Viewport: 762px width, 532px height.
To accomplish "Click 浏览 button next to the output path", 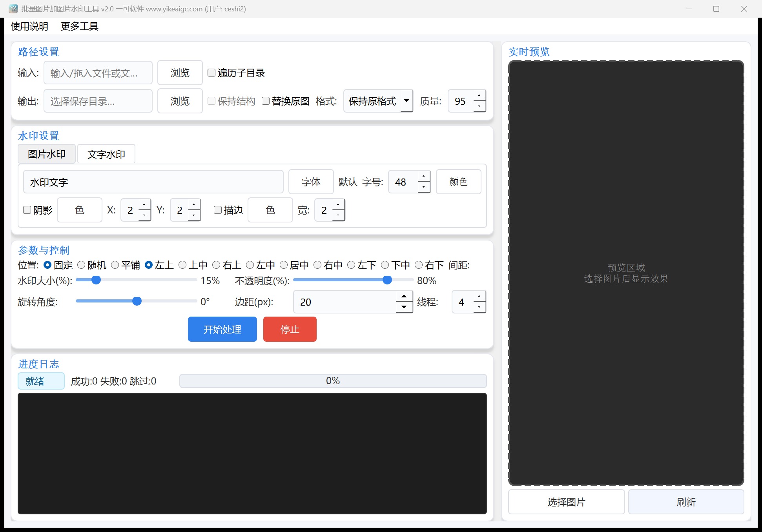I will tap(180, 101).
